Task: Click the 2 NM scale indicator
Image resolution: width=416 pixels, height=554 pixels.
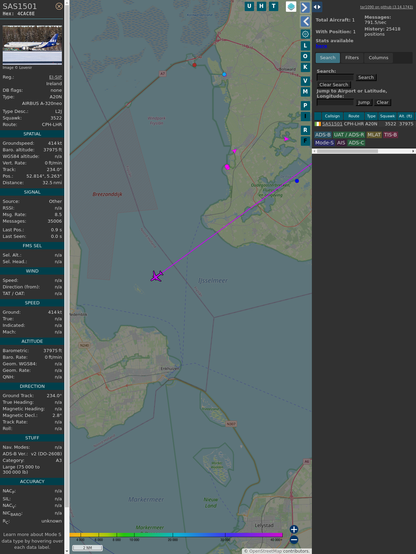Action: pyautogui.click(x=87, y=548)
